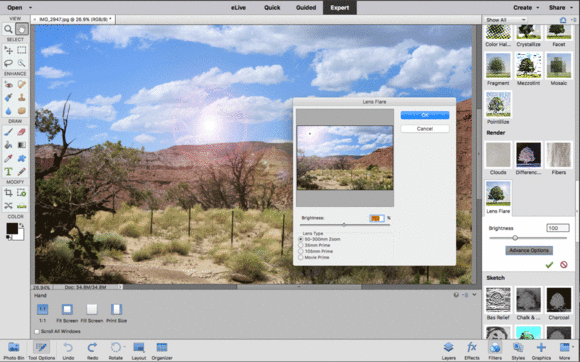This screenshot has height=362, width=580.
Task: Expand the Open menu arrow
Action: click(30, 7)
